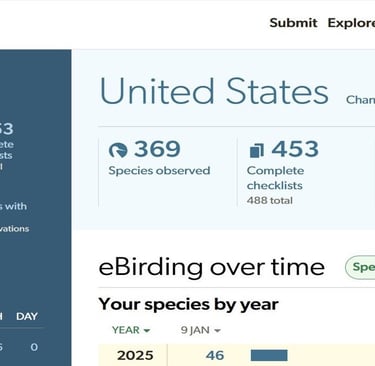375x366 pixels.
Task: Expand the YEAR dropdown
Action: point(131,330)
